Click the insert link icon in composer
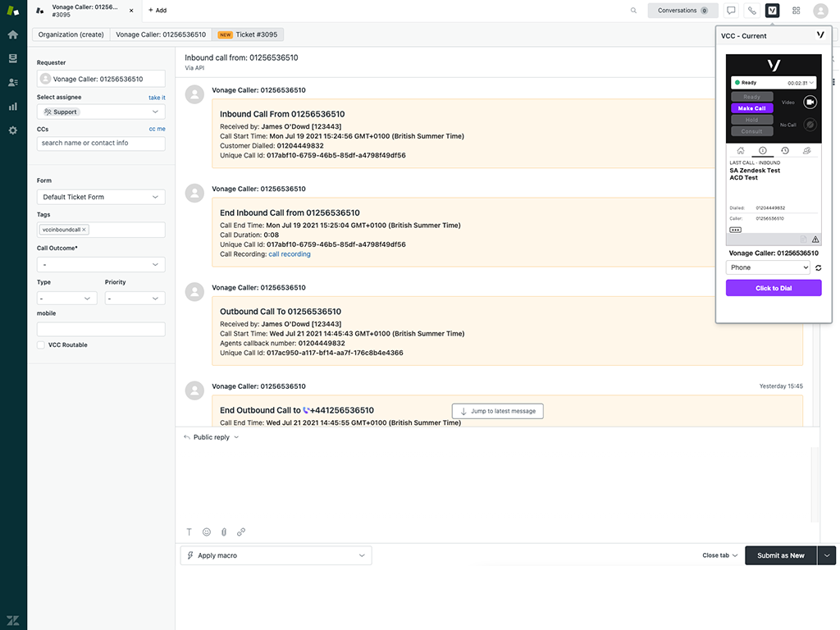Viewport: 840px width, 630px height. (241, 532)
